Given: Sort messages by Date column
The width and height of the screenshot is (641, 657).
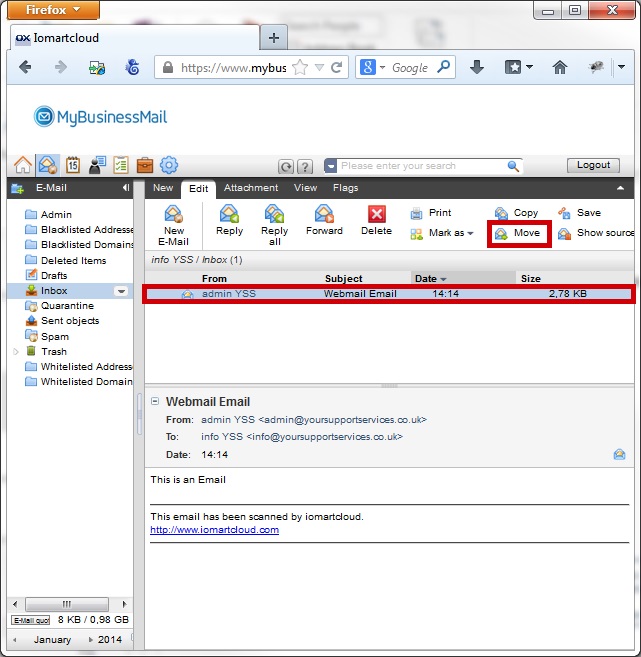Looking at the screenshot, I should click(430, 279).
